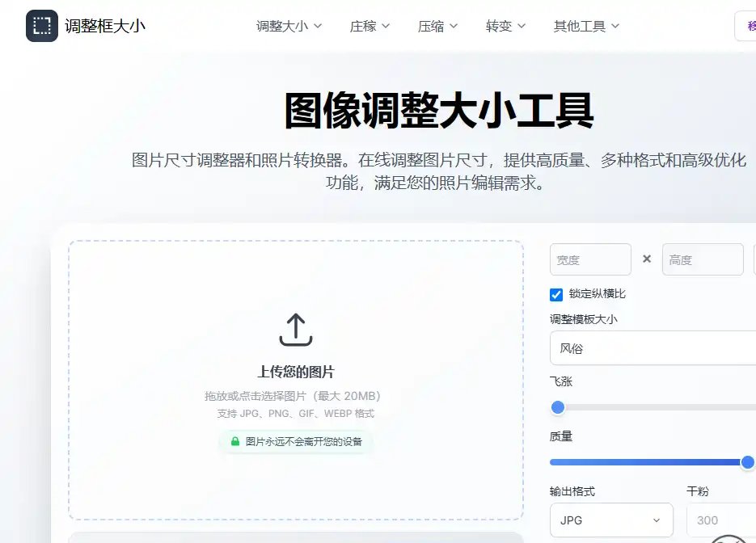Click the × icon between width and height

pos(647,259)
